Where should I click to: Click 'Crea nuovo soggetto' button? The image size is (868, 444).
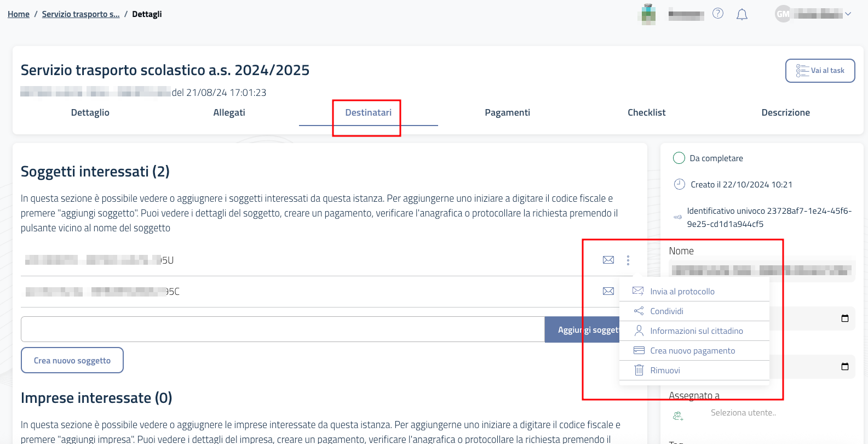[x=72, y=360]
